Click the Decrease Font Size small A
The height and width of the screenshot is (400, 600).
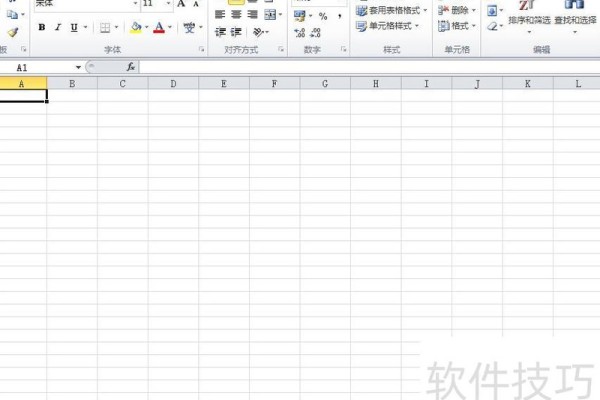pyautogui.click(x=196, y=4)
